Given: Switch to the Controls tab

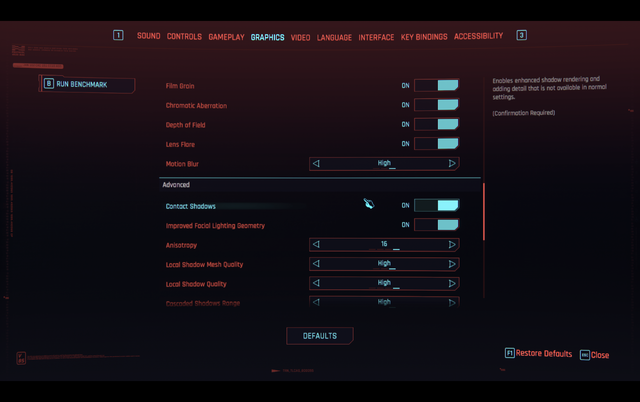Looking at the screenshot, I should [x=184, y=37].
